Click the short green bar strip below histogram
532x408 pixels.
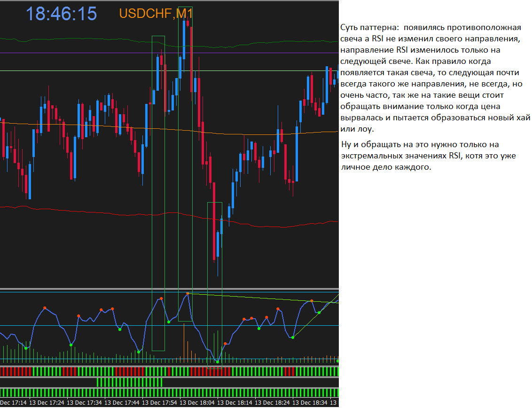tap(130, 383)
